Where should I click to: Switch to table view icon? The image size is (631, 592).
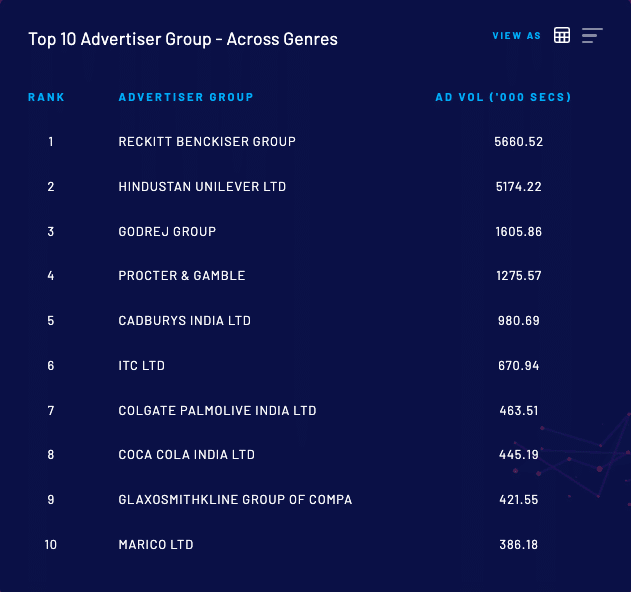[x=562, y=35]
